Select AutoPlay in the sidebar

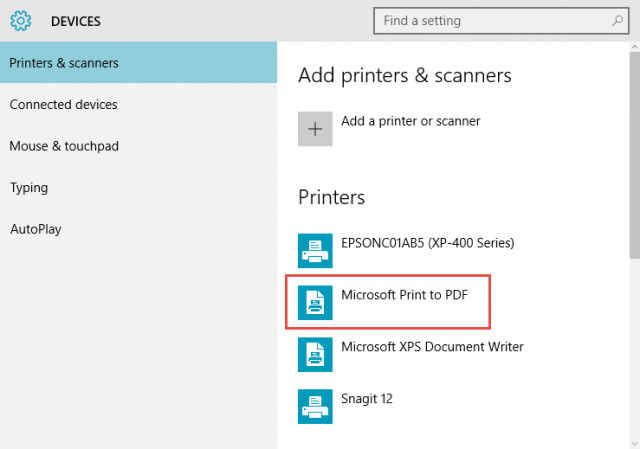coord(36,229)
